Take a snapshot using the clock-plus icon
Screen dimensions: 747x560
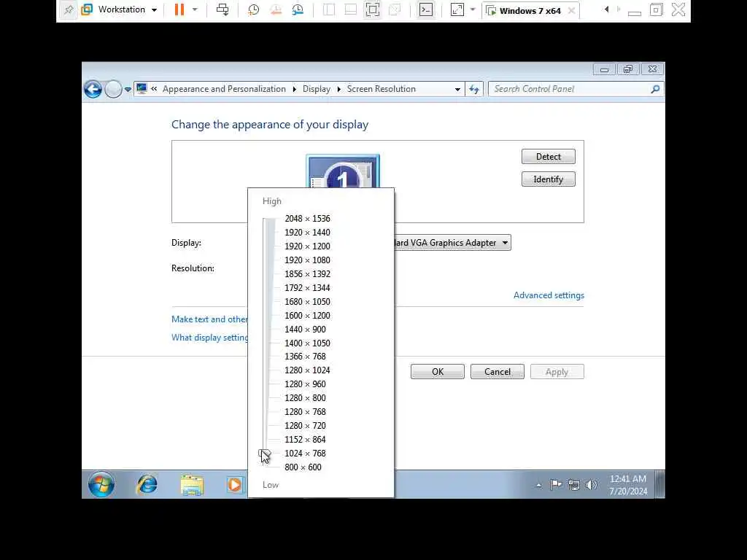point(253,9)
